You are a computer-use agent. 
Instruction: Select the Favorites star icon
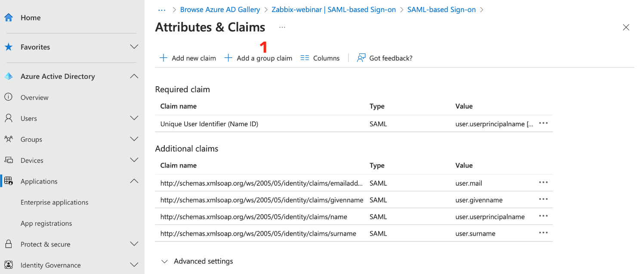(9, 47)
